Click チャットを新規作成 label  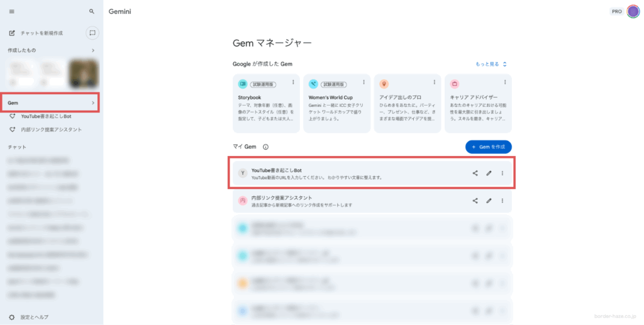coord(42,33)
